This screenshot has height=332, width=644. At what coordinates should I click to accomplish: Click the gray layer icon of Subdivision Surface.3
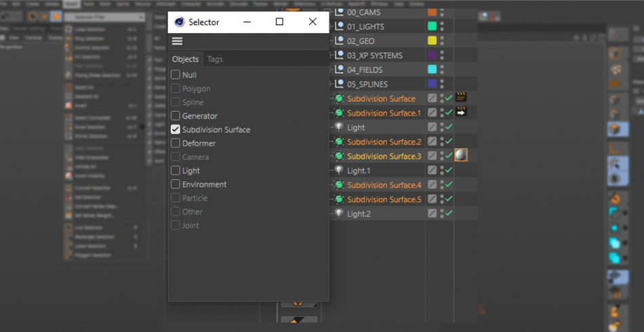click(432, 156)
